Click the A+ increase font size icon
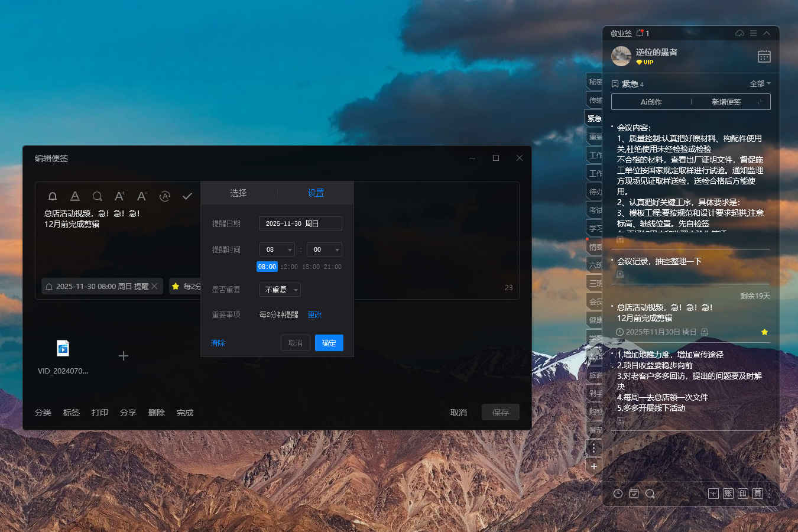The height and width of the screenshot is (532, 798). (x=119, y=196)
